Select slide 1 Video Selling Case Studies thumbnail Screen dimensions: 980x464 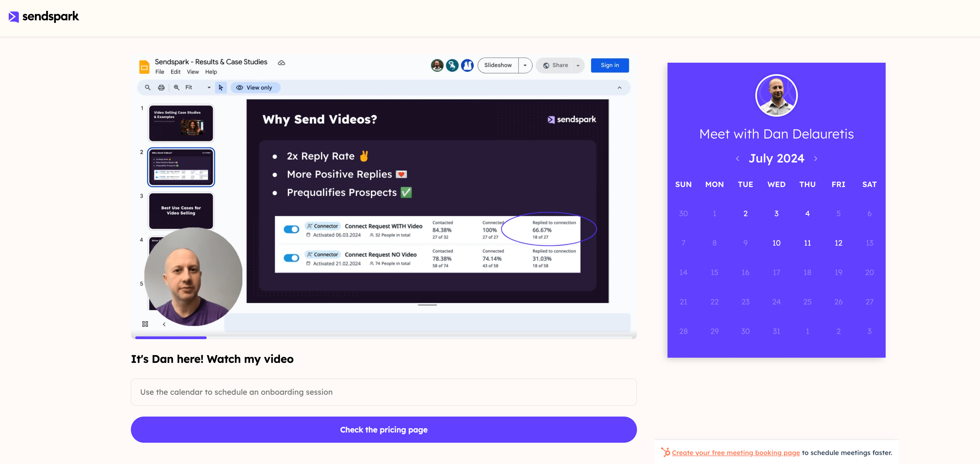(181, 123)
